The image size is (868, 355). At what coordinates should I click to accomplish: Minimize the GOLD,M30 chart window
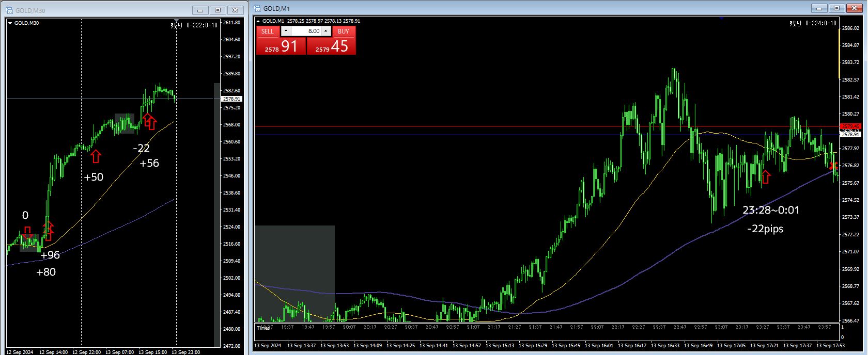[200, 10]
